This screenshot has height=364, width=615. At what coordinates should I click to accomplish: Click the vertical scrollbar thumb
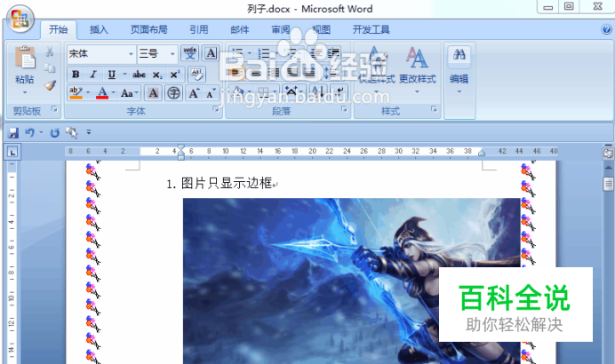(x=608, y=184)
